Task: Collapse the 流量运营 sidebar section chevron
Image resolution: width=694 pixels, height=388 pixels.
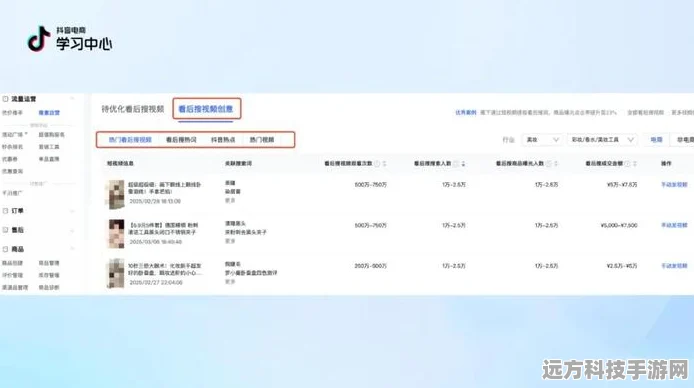Action: pyautogui.click(x=72, y=99)
